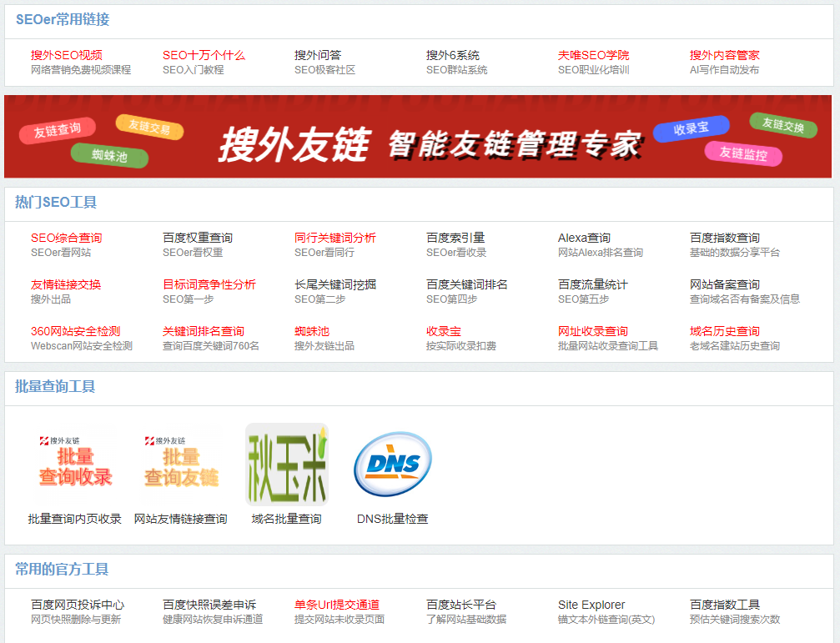Open 360网站安全检测 link

[x=76, y=331]
